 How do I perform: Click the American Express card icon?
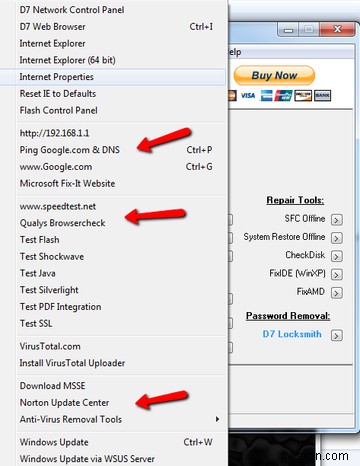pos(266,96)
